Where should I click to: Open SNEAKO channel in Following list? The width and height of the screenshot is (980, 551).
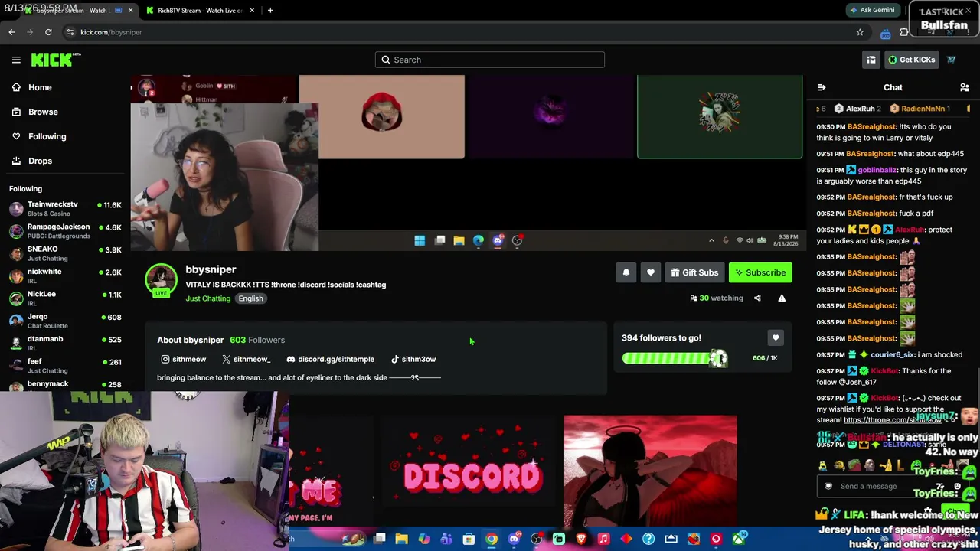[66, 253]
